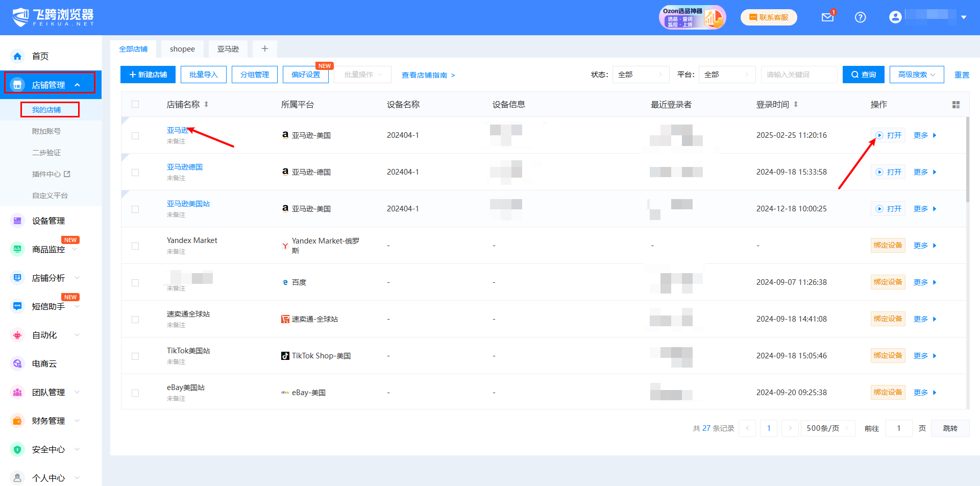The image size is (980, 486).
Task: Click the help question mark icon
Action: (860, 17)
